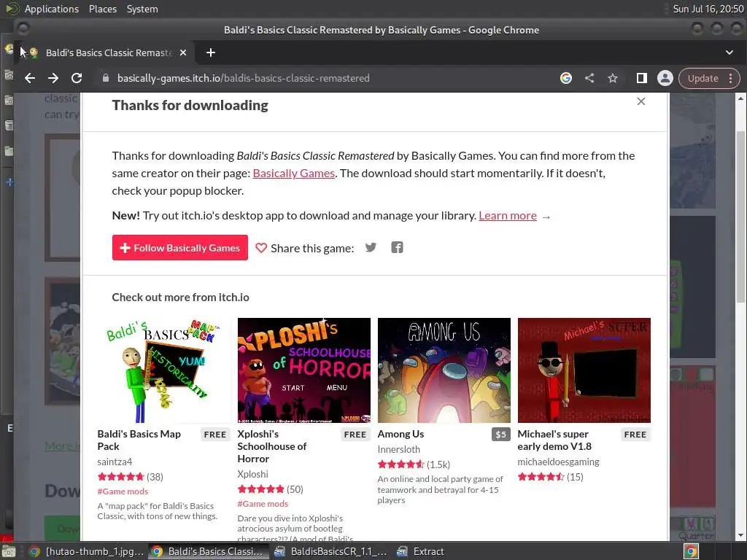Switch to hutao-thumb_1.jpg taskbar window
Screen dimensions: 747x560
click(86, 551)
